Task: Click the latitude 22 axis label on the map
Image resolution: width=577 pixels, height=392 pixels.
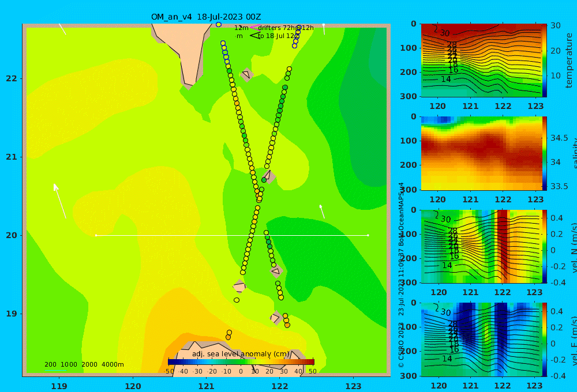Action: pos(12,78)
